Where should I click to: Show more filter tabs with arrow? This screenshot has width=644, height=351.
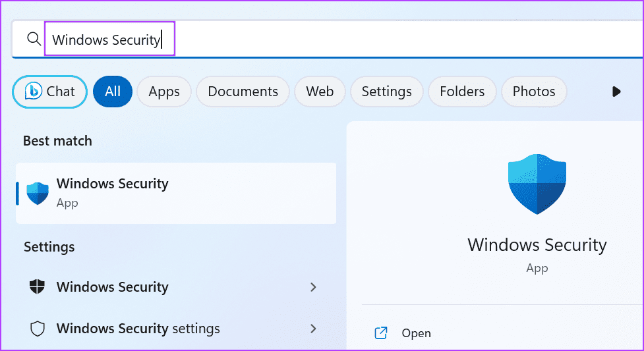[616, 92]
